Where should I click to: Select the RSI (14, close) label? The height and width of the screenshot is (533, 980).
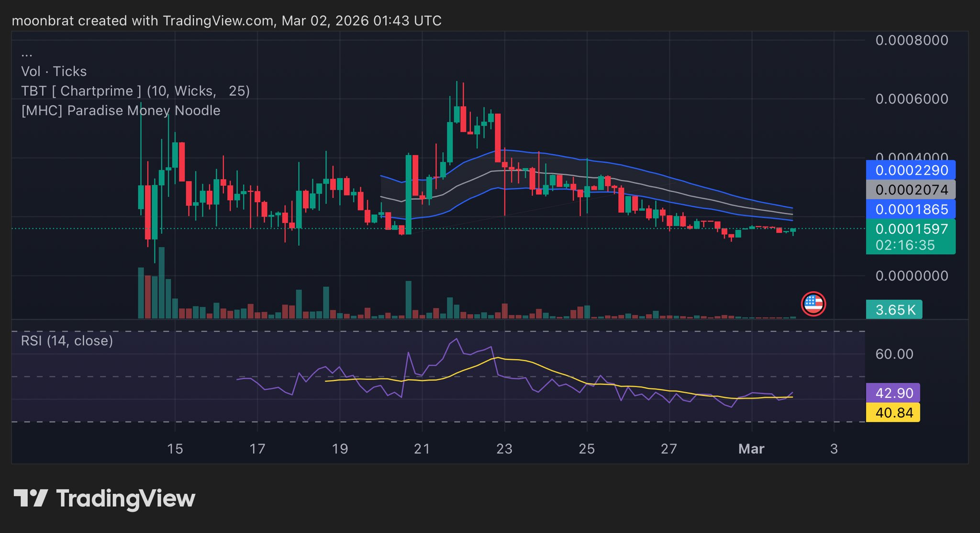coord(67,340)
